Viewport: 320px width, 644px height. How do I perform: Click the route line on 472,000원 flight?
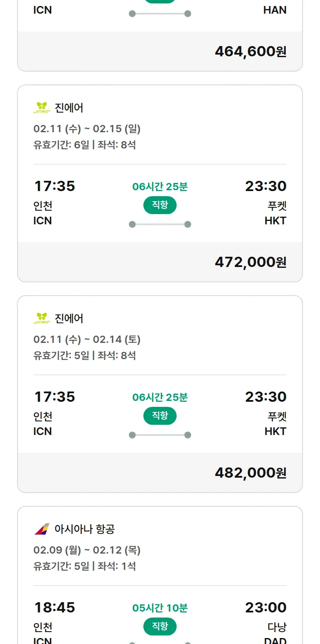[160, 224]
